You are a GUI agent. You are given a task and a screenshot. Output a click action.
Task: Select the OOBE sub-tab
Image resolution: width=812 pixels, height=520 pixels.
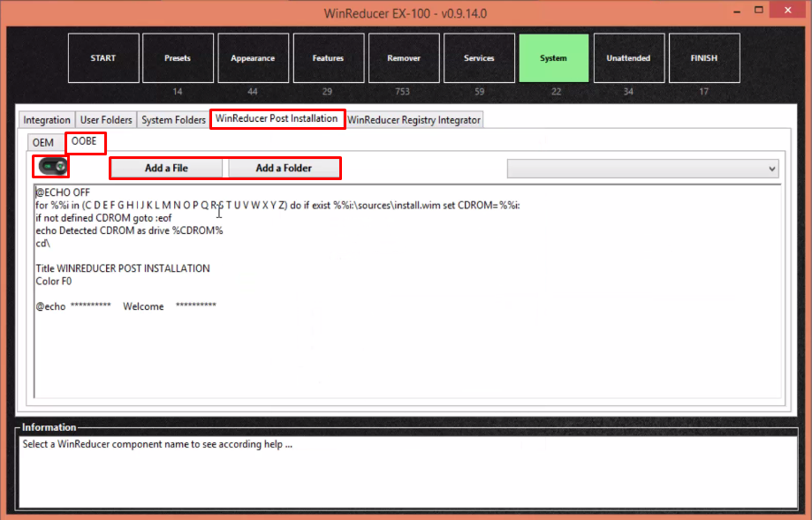pos(85,142)
